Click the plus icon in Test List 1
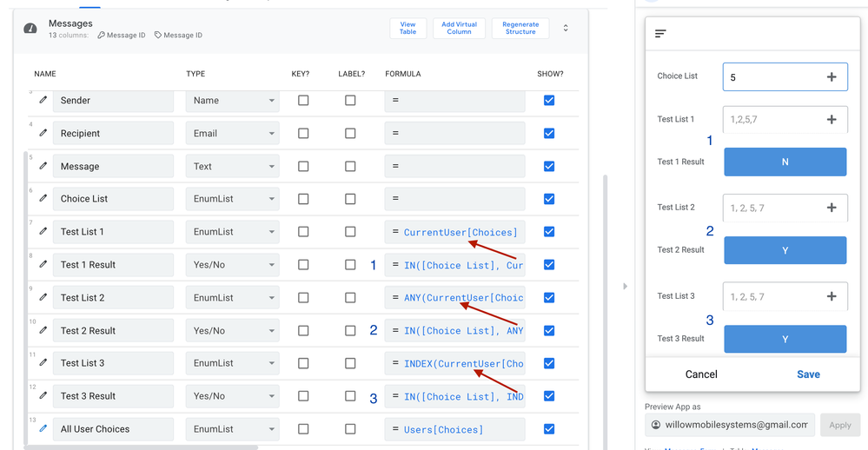 tap(832, 120)
